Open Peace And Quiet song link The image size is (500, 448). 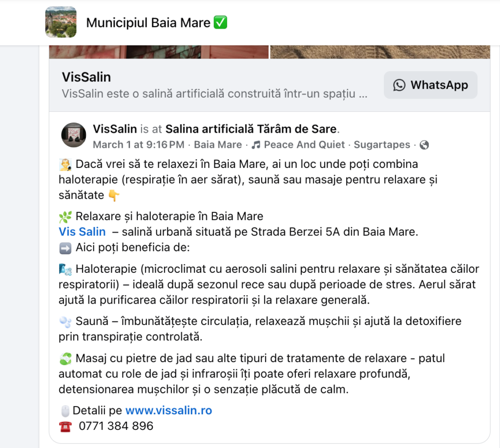304,144
